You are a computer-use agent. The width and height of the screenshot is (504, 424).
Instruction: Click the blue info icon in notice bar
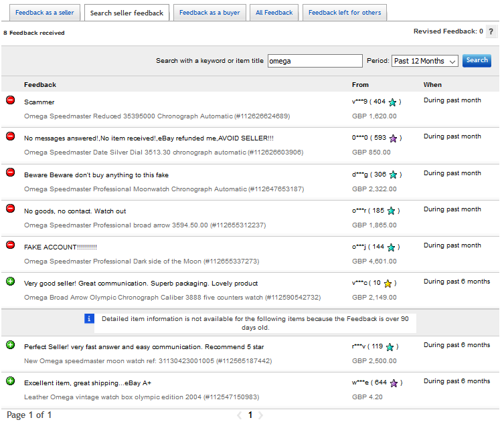[x=89, y=318]
